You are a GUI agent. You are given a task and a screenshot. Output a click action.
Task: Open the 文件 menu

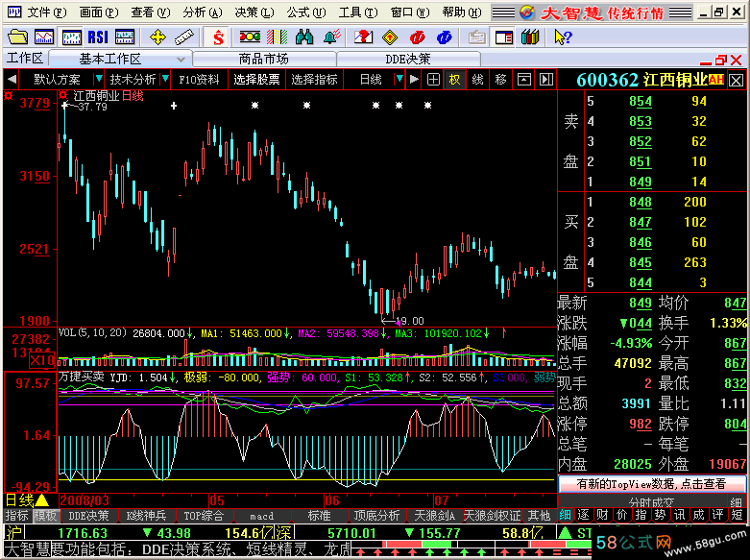pos(46,12)
